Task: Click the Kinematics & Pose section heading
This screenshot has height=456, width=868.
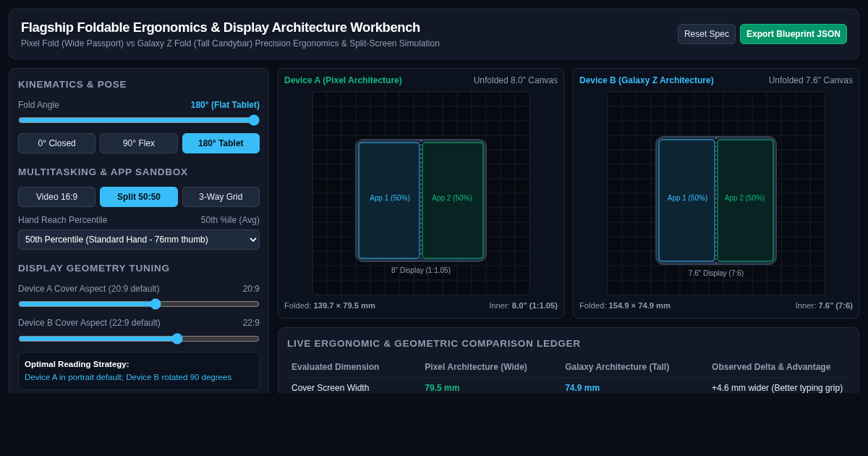Action: point(72,84)
